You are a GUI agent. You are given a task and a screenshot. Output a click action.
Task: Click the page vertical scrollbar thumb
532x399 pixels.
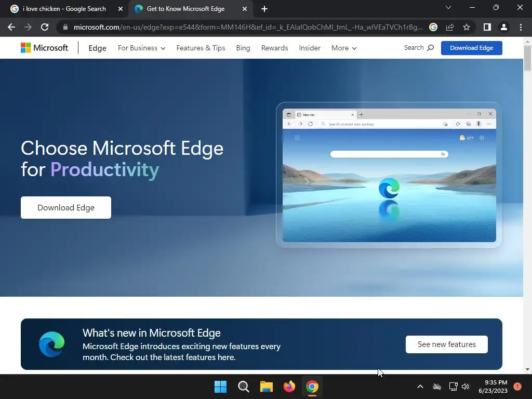click(x=528, y=58)
